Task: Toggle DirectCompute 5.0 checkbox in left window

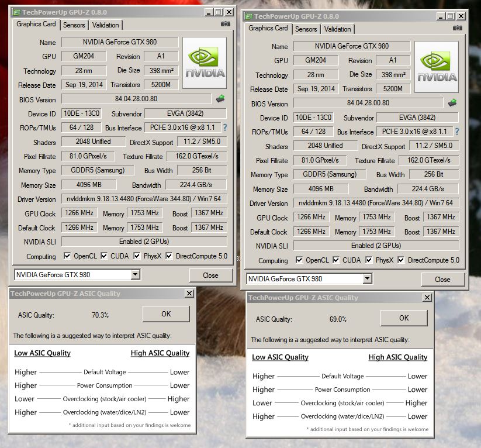Action: pyautogui.click(x=169, y=256)
